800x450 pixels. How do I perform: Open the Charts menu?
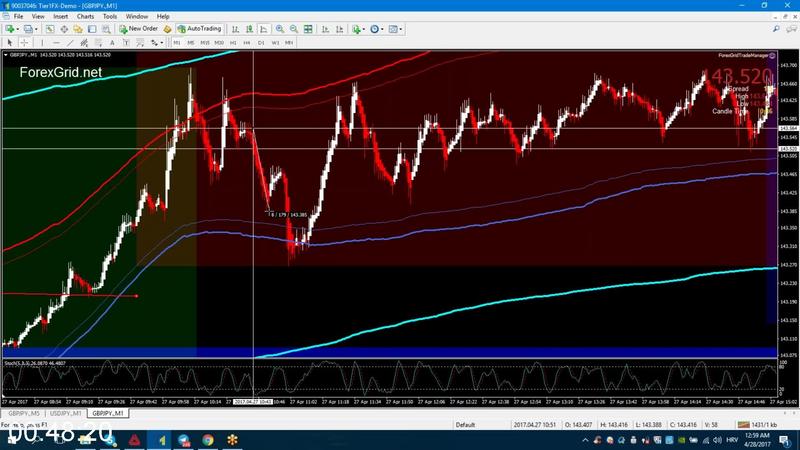pos(85,16)
